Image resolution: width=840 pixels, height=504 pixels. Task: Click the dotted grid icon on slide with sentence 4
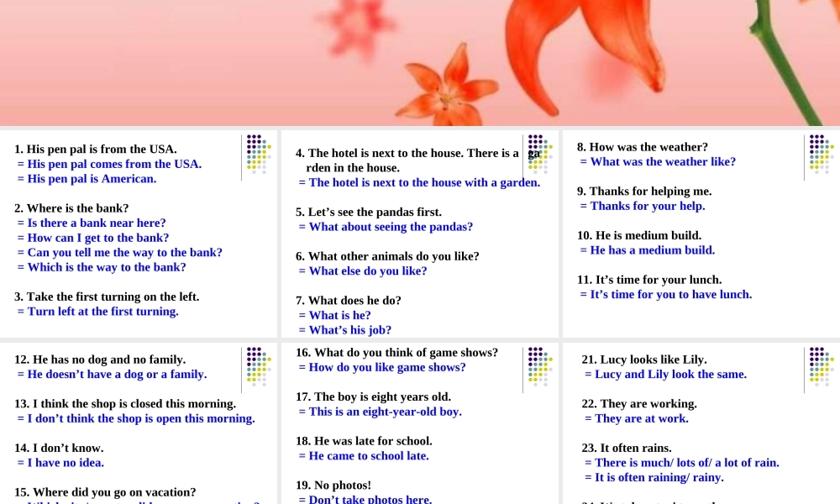pyautogui.click(x=540, y=155)
